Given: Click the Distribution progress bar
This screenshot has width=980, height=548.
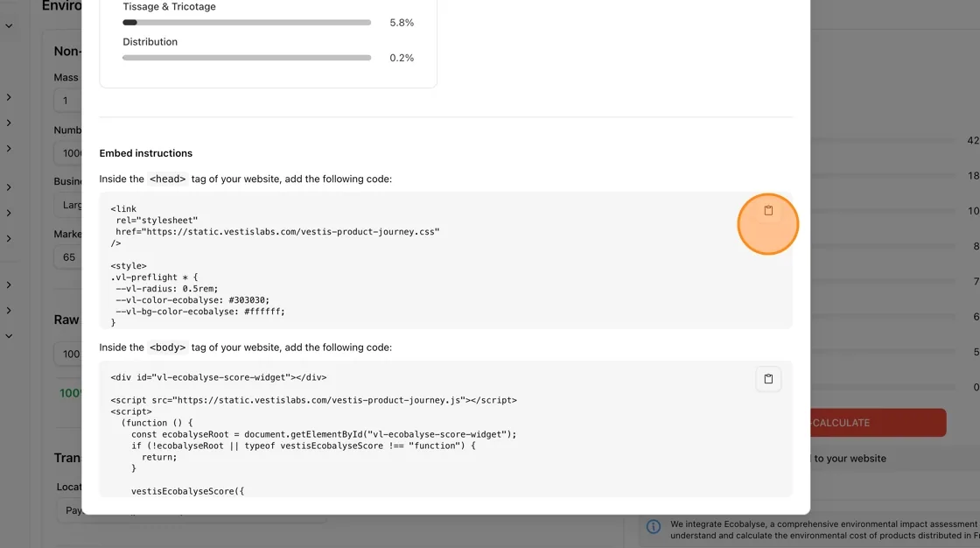Looking at the screenshot, I should [247, 58].
